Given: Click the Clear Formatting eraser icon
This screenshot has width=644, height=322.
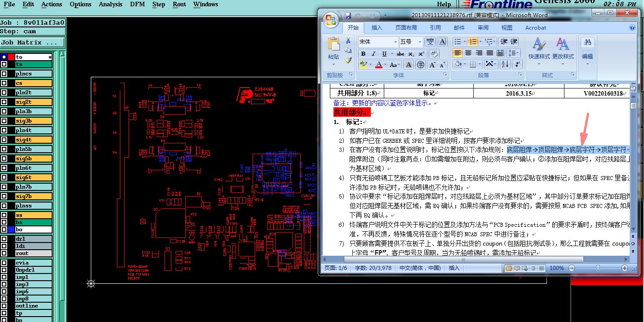Looking at the screenshot, I should pos(434,54).
